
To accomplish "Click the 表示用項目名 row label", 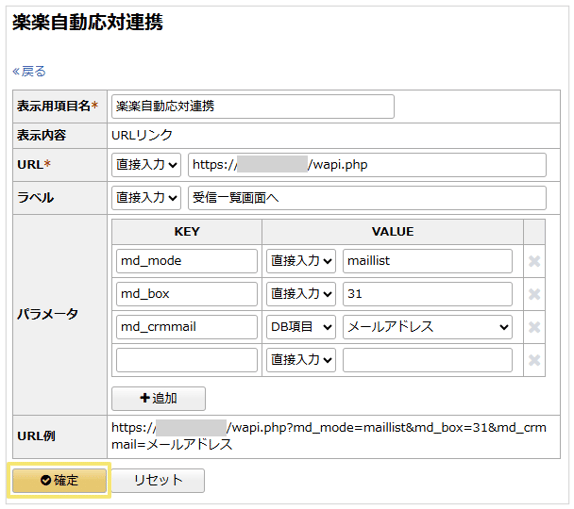I will point(57,106).
